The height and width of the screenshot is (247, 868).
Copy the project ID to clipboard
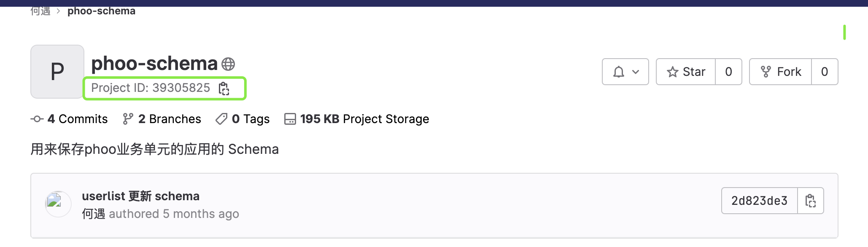[224, 89]
